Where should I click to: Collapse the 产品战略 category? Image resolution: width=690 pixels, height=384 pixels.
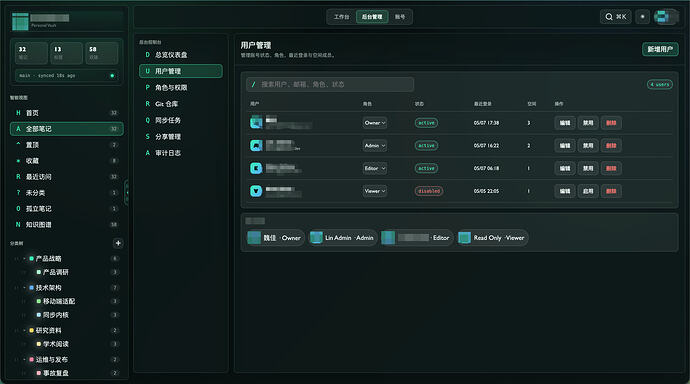tap(24, 259)
